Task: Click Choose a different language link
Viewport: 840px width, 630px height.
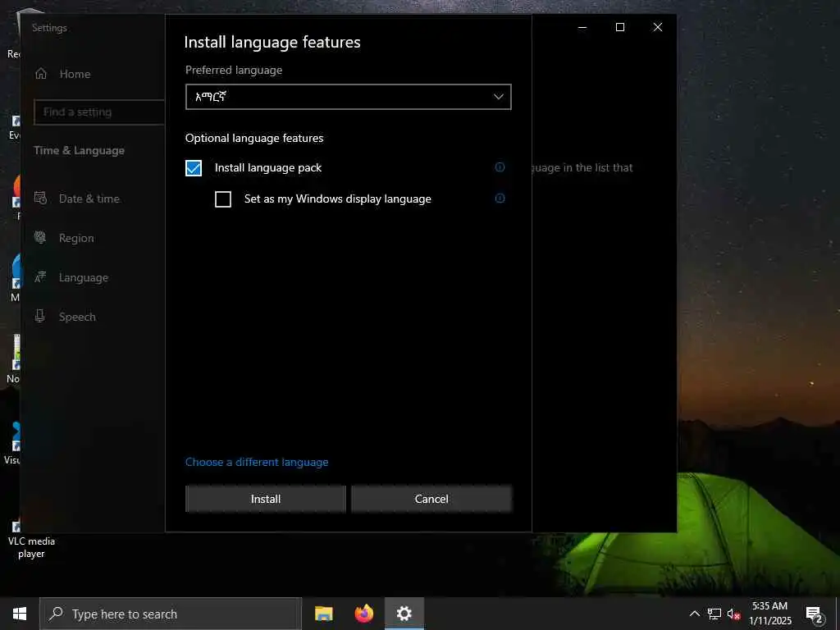Action: [x=257, y=462]
